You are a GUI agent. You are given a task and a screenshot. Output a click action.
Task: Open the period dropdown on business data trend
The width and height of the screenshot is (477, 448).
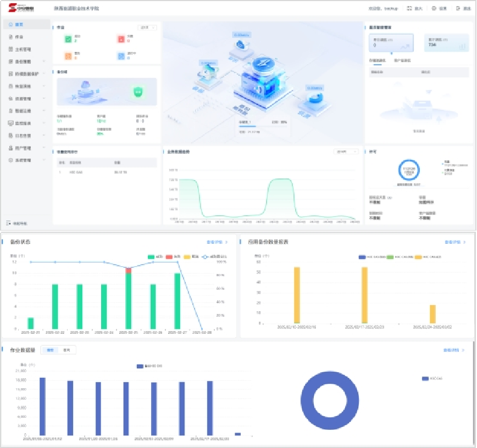click(345, 152)
